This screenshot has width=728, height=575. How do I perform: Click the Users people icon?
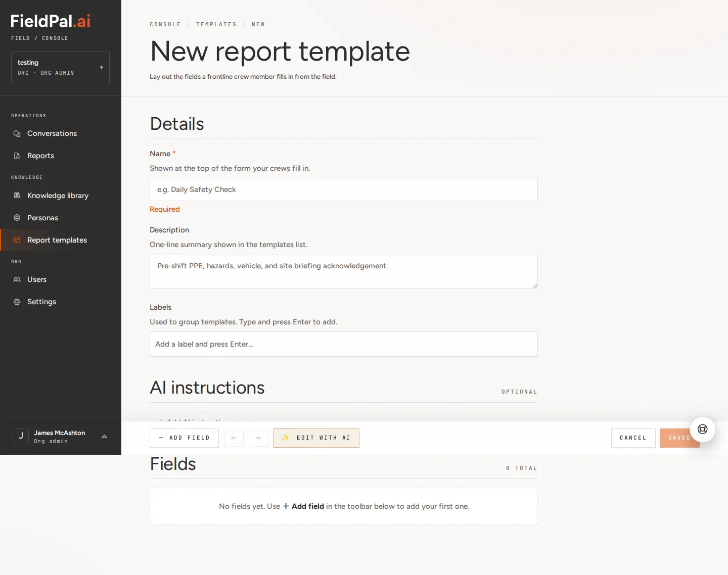(17, 279)
